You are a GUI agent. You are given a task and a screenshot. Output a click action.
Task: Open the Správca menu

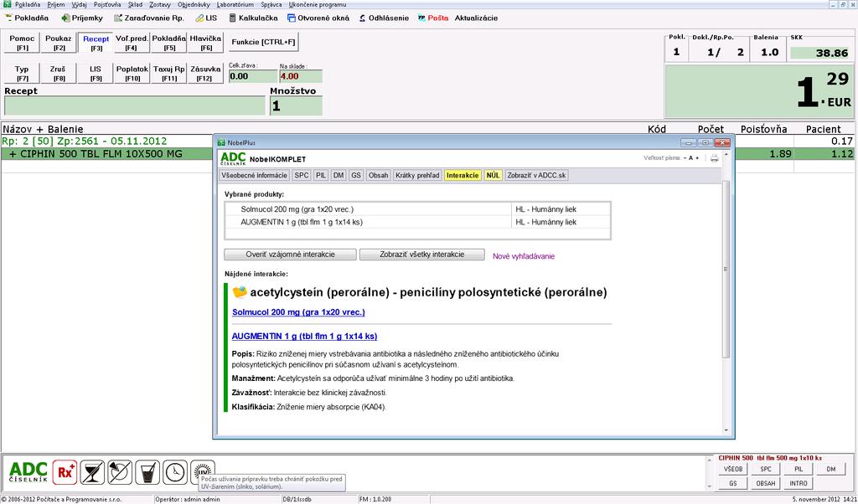click(271, 4)
